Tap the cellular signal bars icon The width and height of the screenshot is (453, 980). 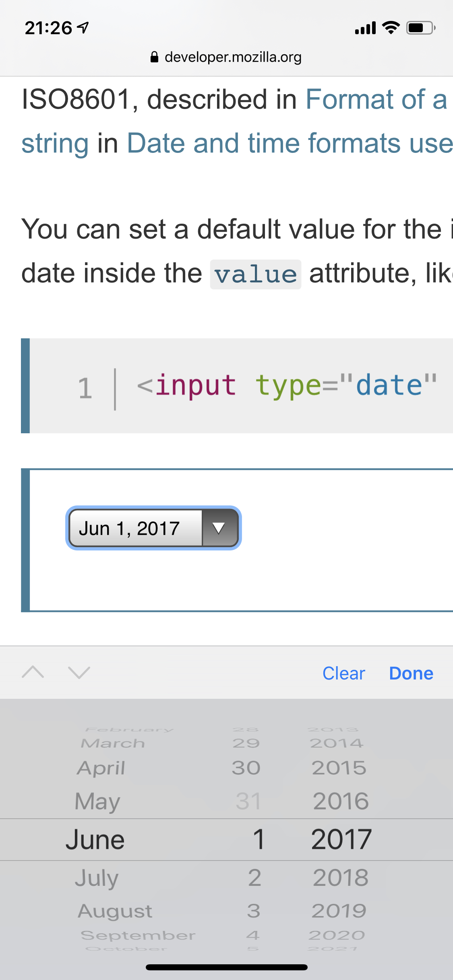coord(365,28)
